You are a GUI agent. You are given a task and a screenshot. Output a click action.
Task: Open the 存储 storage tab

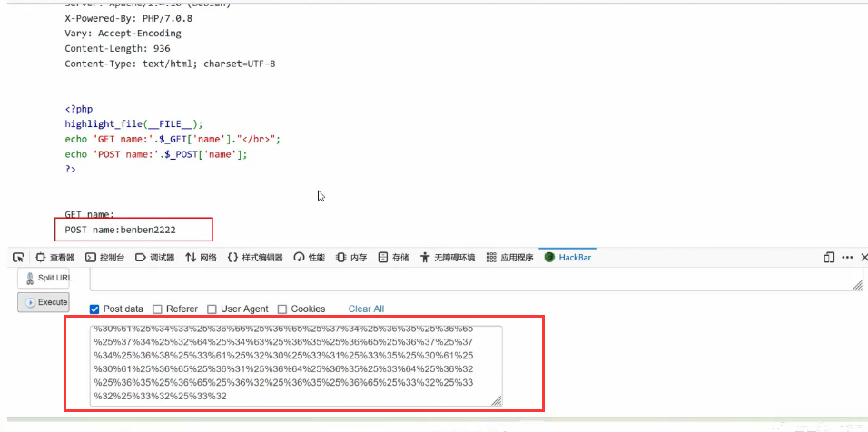[393, 258]
